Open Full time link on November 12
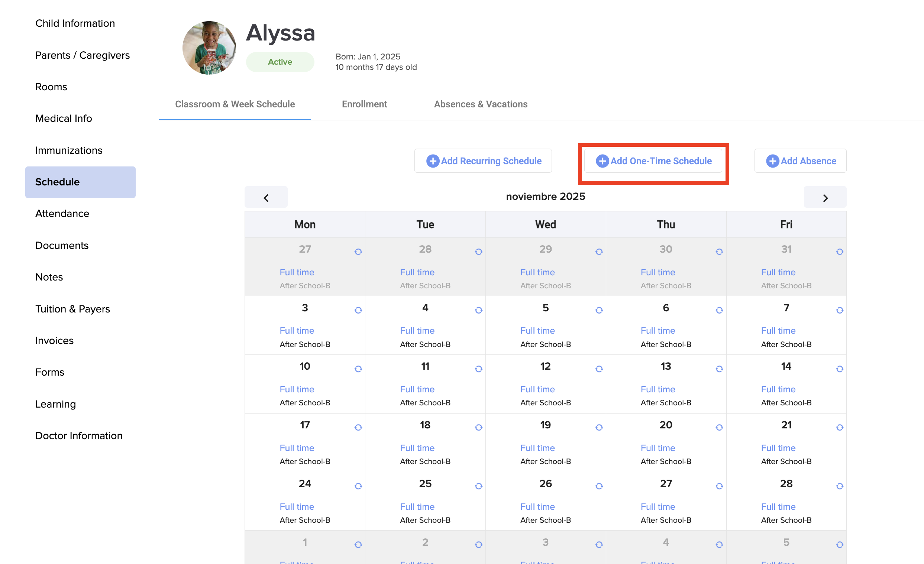The image size is (924, 564). tap(537, 389)
